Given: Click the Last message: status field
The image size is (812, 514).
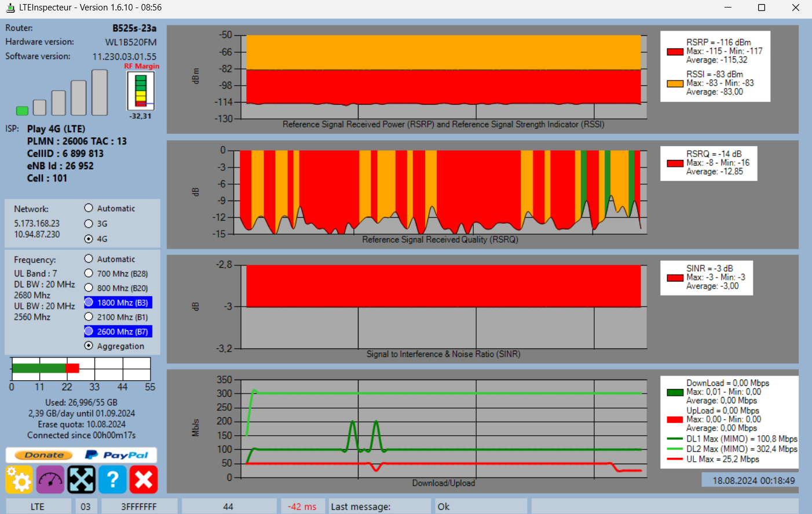Looking at the screenshot, I should point(379,506).
